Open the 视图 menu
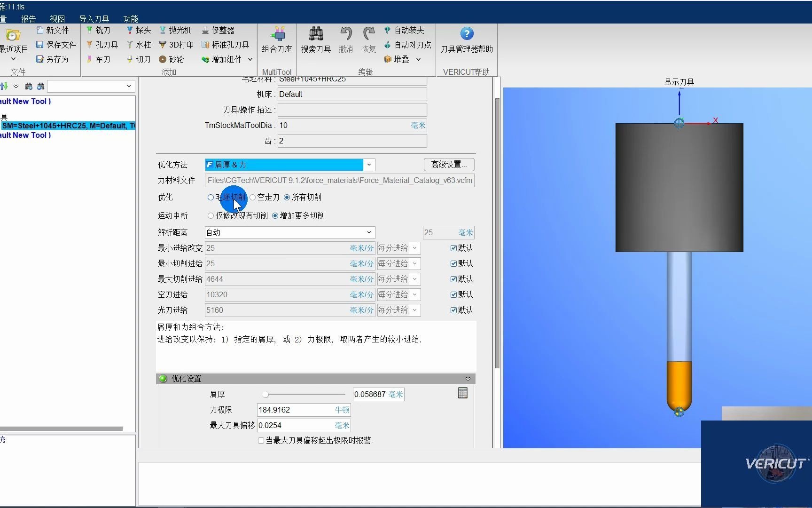812x508 pixels. click(57, 19)
